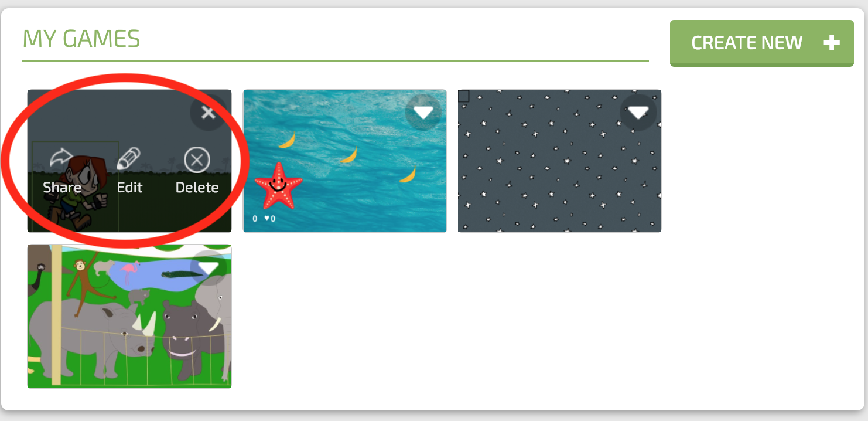
Task: Select the Delete text option
Action: (197, 188)
